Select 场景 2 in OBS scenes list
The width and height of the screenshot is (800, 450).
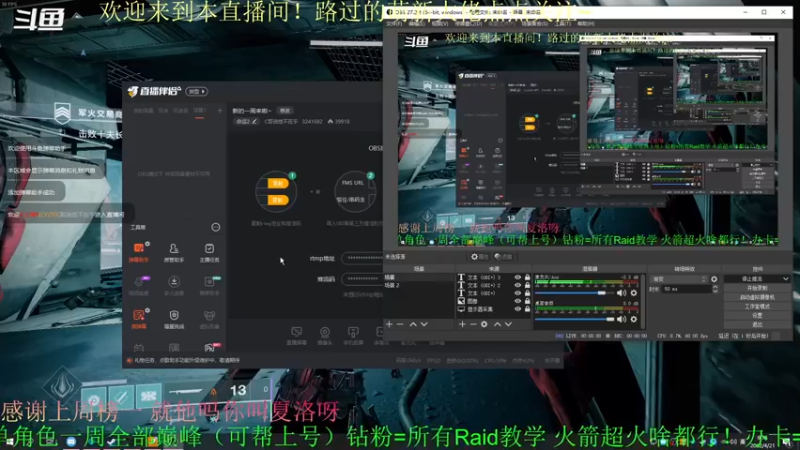(418, 285)
